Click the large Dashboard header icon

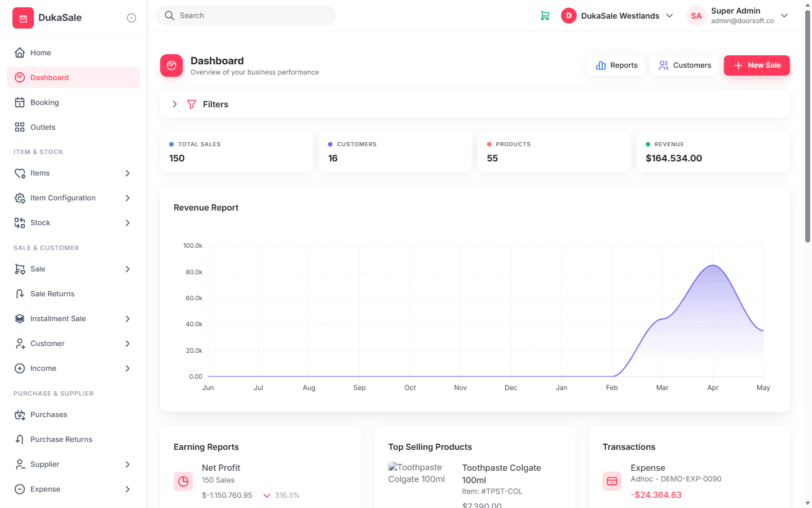click(x=171, y=65)
